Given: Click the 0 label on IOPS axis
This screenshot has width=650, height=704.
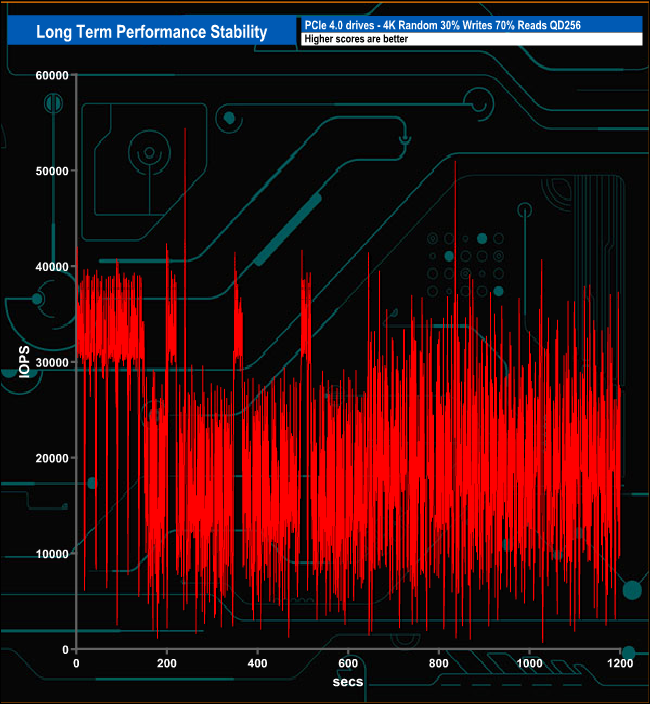Looking at the screenshot, I should click(x=63, y=649).
